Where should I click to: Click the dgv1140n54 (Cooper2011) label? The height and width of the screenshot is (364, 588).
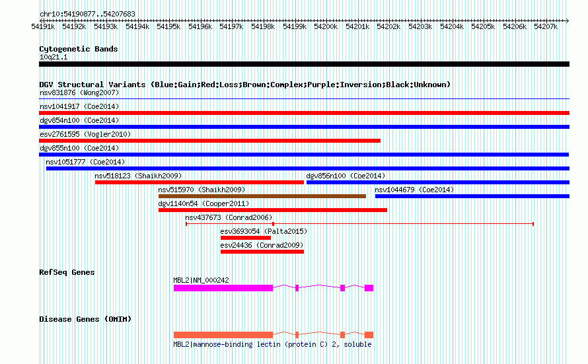point(203,203)
